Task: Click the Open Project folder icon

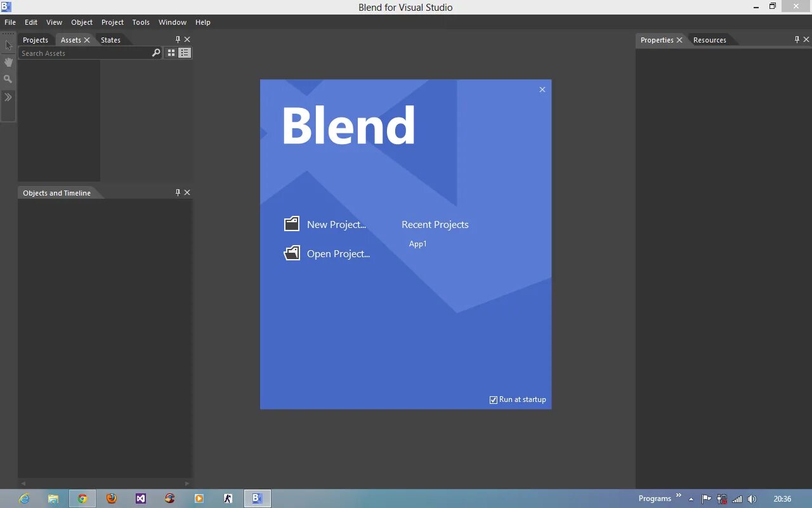Action: tap(292, 253)
